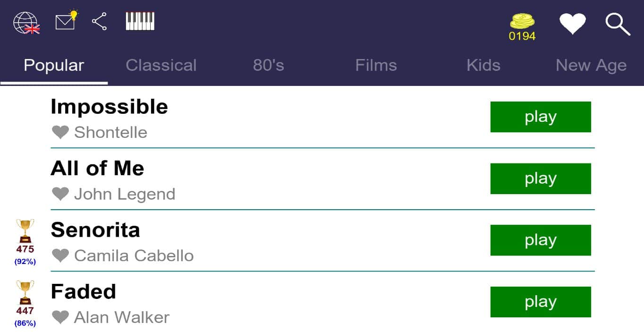Show favorites with the white heart icon
Screen dimensions: 644x332
pos(572,23)
